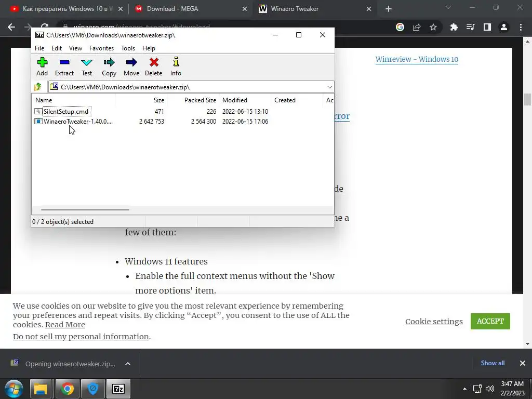532x399 pixels.
Task: Click the Add toolbar icon in 7-Zip
Action: (x=42, y=66)
